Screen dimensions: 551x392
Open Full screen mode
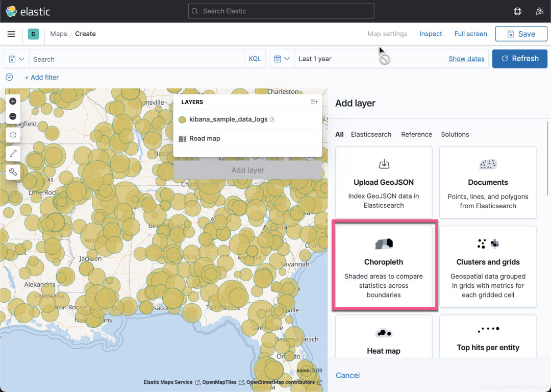coord(470,34)
